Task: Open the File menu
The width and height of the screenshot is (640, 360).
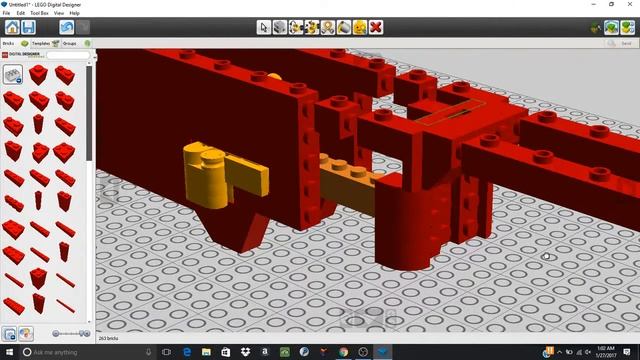Action: coord(7,13)
